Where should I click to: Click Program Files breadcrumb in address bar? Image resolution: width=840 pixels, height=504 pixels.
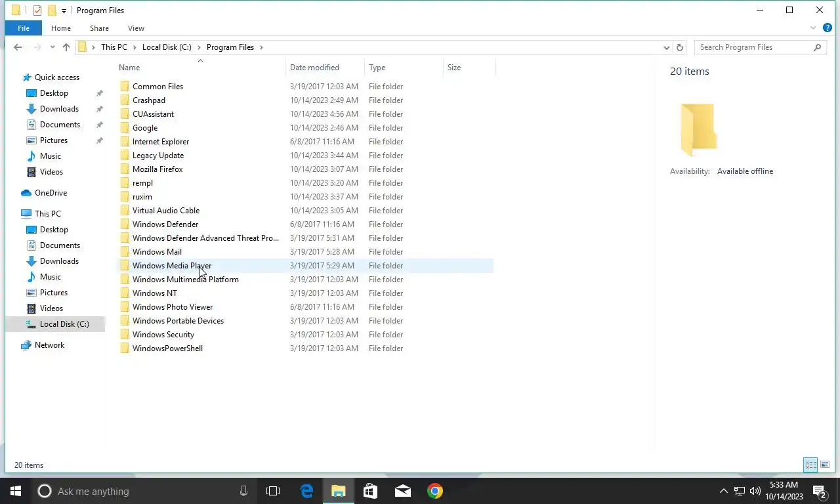(230, 47)
